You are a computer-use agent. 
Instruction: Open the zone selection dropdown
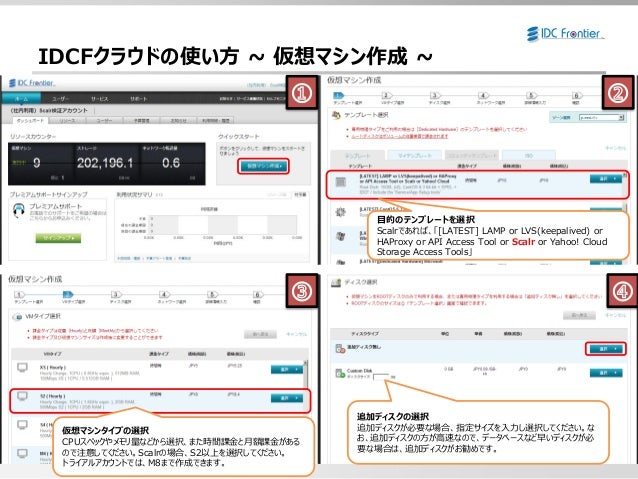(601, 118)
